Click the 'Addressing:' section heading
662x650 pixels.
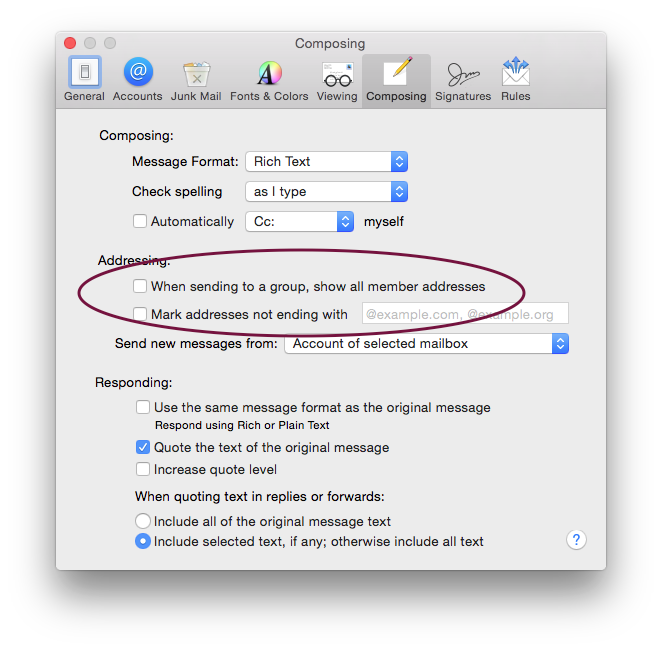(134, 260)
